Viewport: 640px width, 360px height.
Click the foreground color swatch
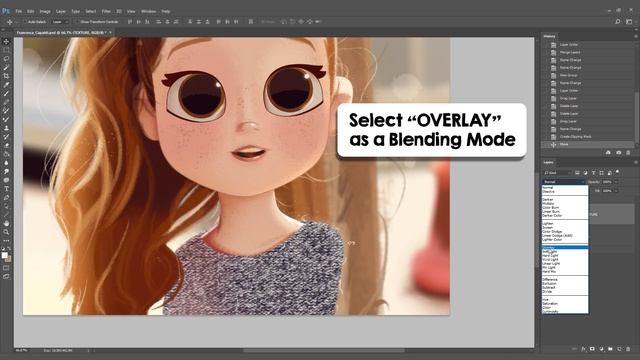pyautogui.click(x=4, y=255)
